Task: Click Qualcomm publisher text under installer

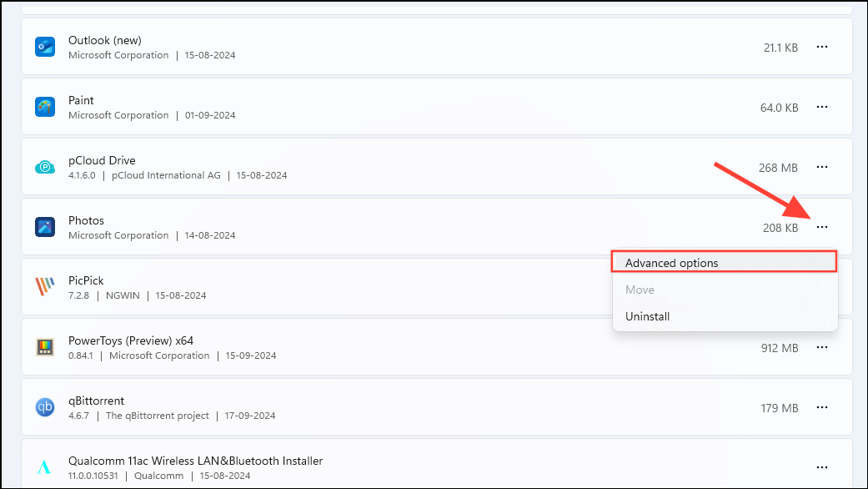Action: pos(158,476)
